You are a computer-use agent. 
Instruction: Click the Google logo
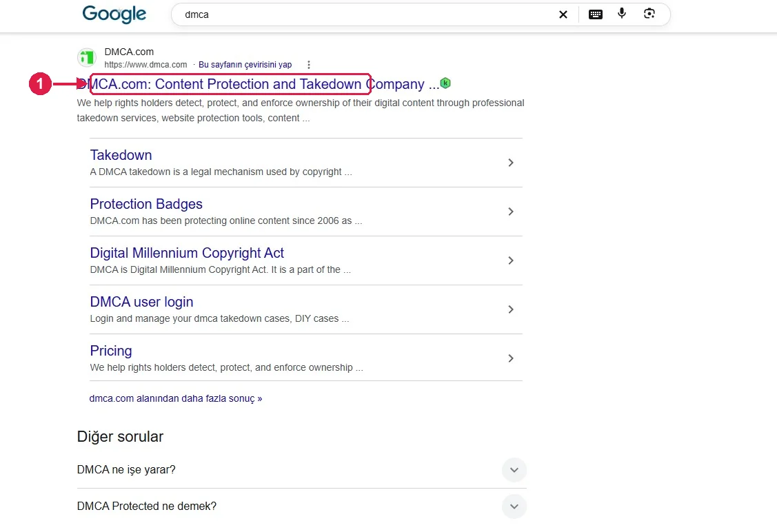[x=114, y=14]
